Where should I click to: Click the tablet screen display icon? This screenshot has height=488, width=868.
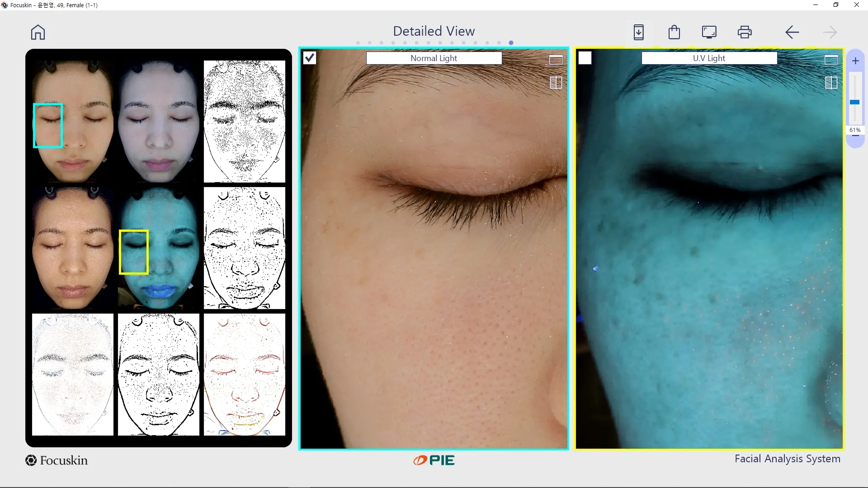point(709,32)
